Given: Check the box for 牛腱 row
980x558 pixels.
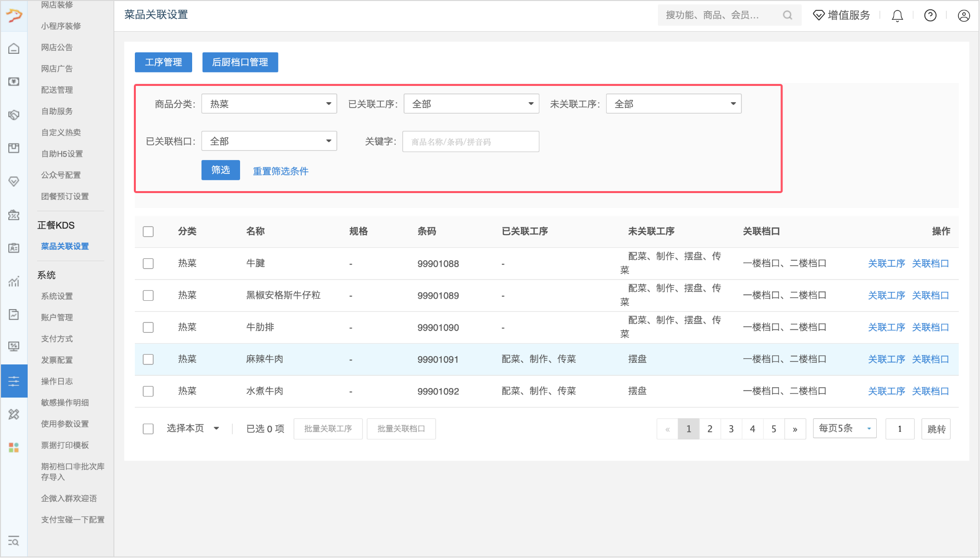Looking at the screenshot, I should click(x=148, y=264).
